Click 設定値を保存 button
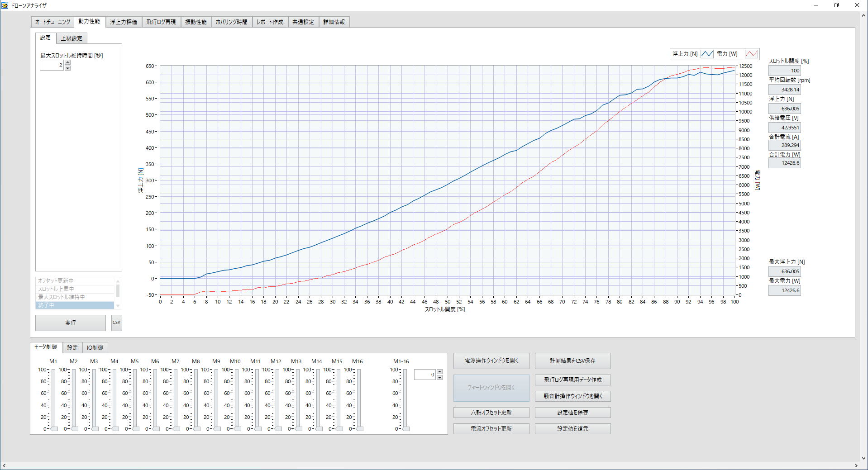Image resolution: width=868 pixels, height=470 pixels. click(573, 413)
